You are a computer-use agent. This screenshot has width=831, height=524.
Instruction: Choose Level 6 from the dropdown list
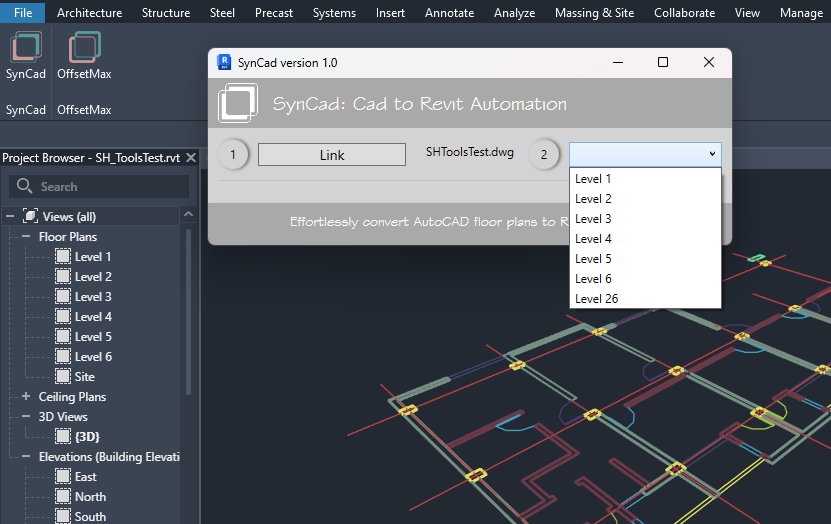click(x=645, y=279)
